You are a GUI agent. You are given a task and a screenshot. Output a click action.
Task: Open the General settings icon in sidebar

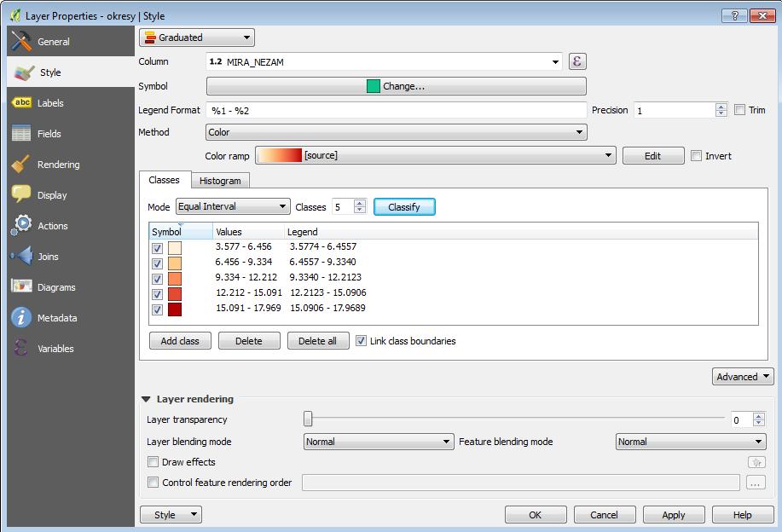pos(21,42)
